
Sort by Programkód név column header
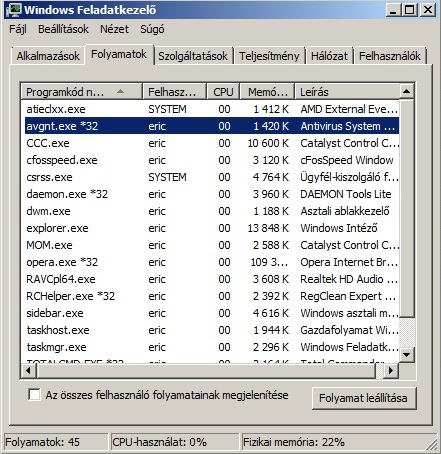click(x=82, y=92)
